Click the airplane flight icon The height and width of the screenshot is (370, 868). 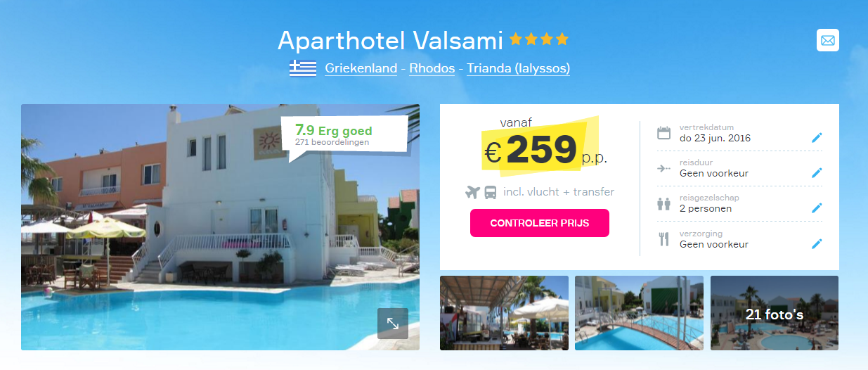[x=472, y=191]
